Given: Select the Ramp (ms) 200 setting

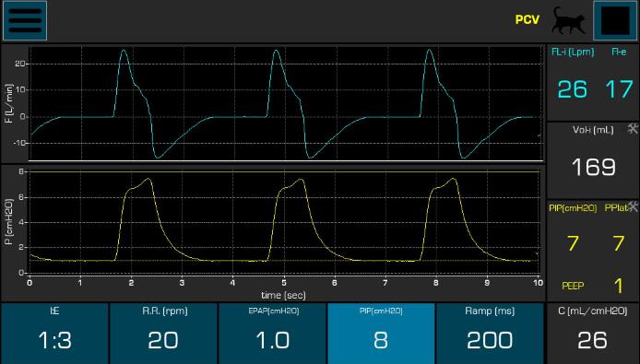Looking at the screenshot, I should (x=490, y=333).
